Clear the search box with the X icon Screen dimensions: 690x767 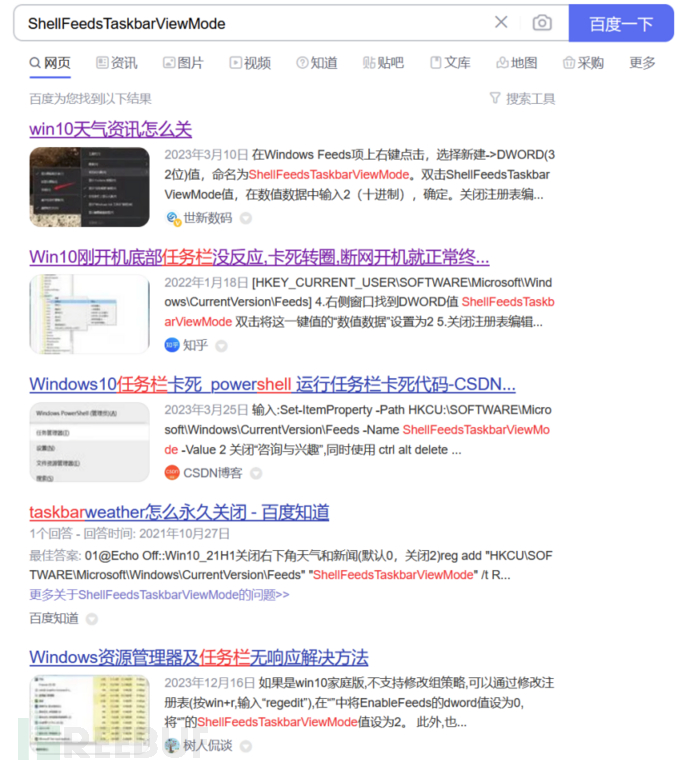click(x=501, y=22)
